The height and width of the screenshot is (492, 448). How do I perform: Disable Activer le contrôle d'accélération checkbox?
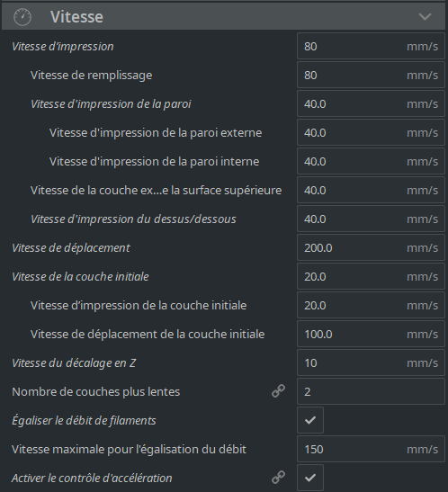pyautogui.click(x=310, y=478)
